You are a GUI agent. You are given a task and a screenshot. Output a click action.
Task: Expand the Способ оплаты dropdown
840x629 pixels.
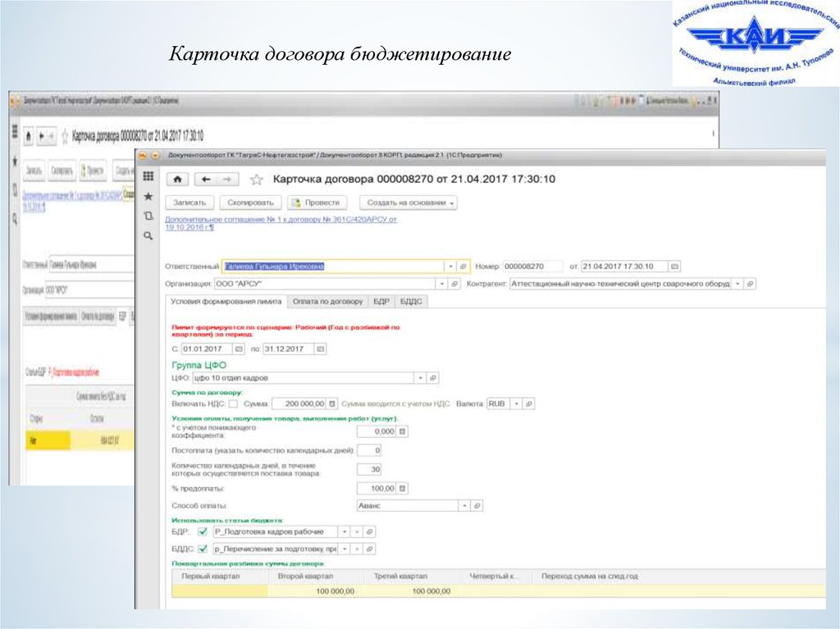(x=464, y=506)
